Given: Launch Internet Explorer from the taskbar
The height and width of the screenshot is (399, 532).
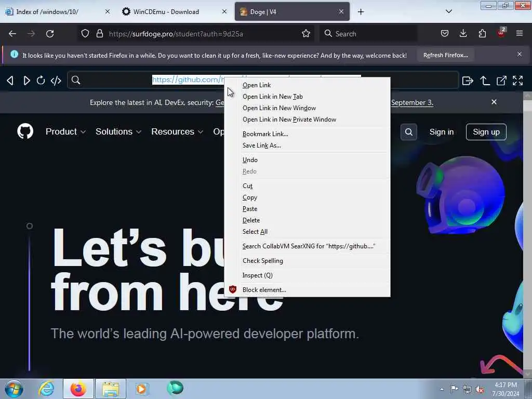Looking at the screenshot, I should [x=46, y=389].
